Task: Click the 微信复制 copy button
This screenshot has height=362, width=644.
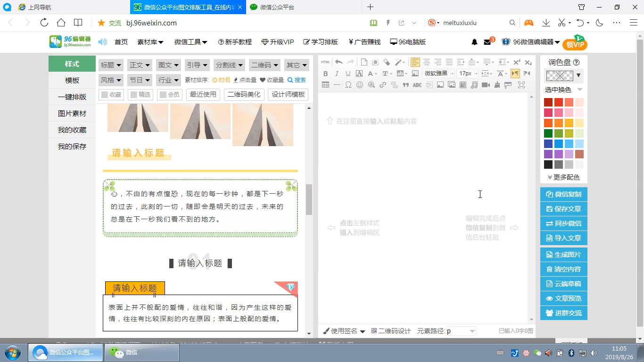Action: [x=563, y=194]
